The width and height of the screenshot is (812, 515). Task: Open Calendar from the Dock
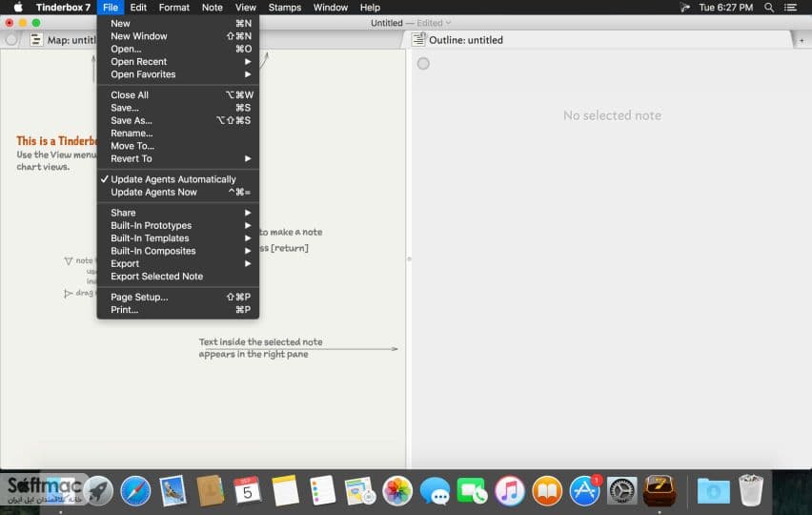coord(248,490)
